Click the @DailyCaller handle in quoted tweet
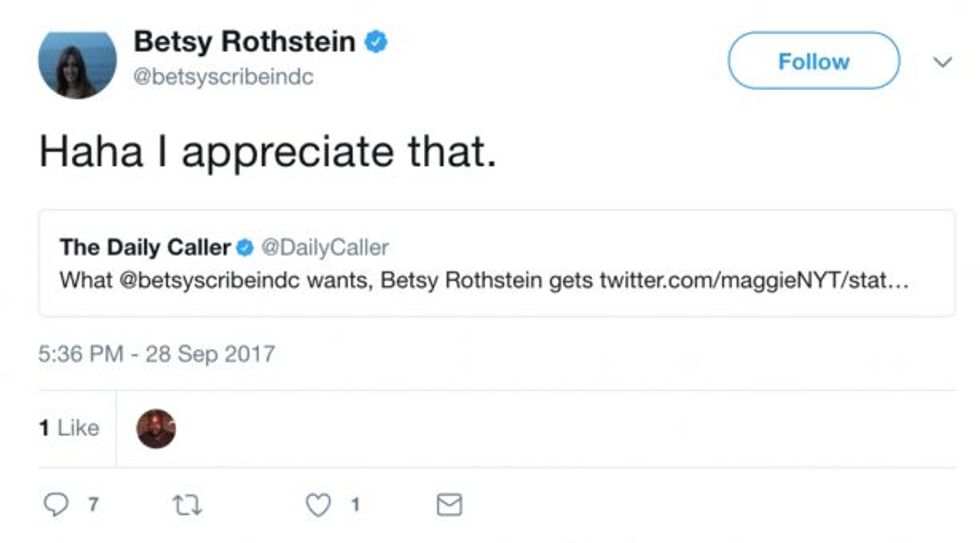The image size is (980, 543). [325, 246]
